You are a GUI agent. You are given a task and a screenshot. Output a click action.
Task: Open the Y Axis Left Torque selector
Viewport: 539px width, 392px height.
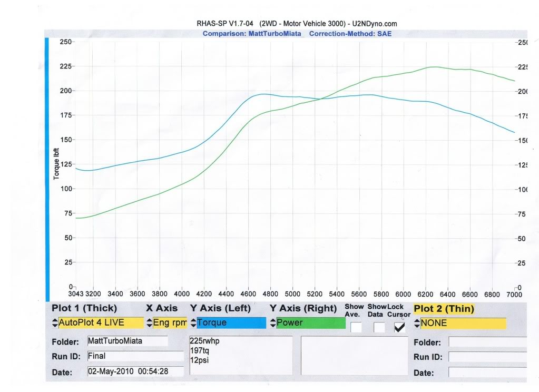point(231,322)
